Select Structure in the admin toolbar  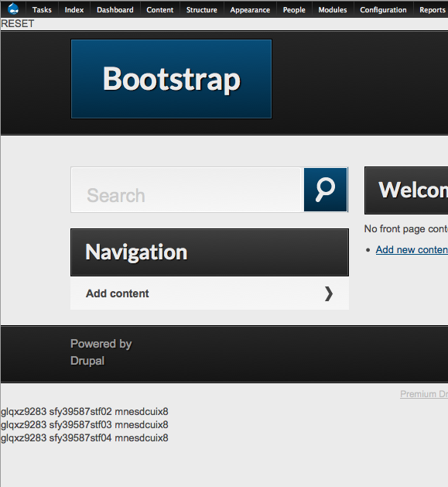pyautogui.click(x=202, y=10)
